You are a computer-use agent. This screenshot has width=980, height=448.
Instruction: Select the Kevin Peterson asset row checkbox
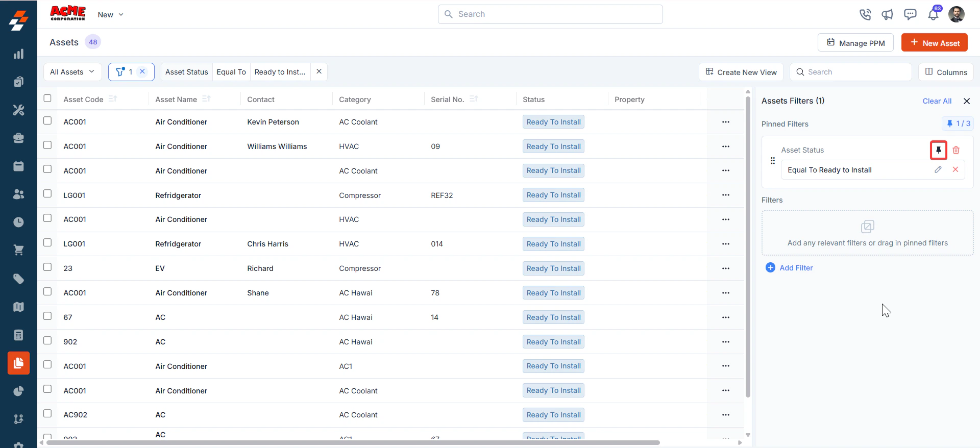tap(47, 120)
